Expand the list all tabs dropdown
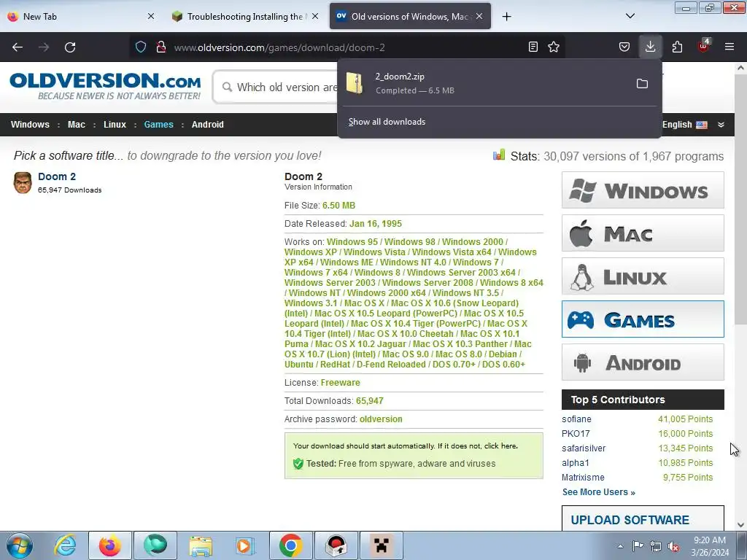The width and height of the screenshot is (747, 560). [x=630, y=16]
